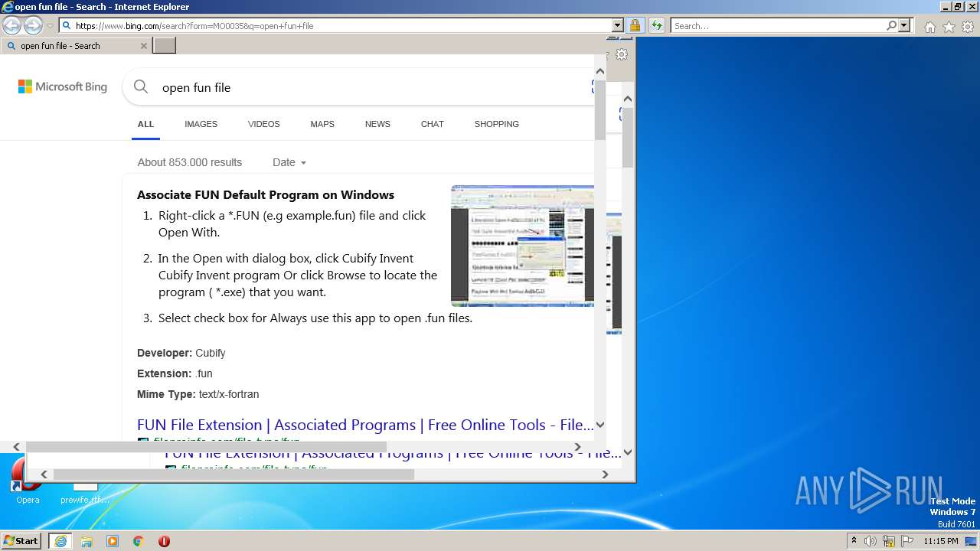Screen dimensions: 980x551
Task: Click the inner horizontal scrollbar left arrow
Action: (16, 447)
